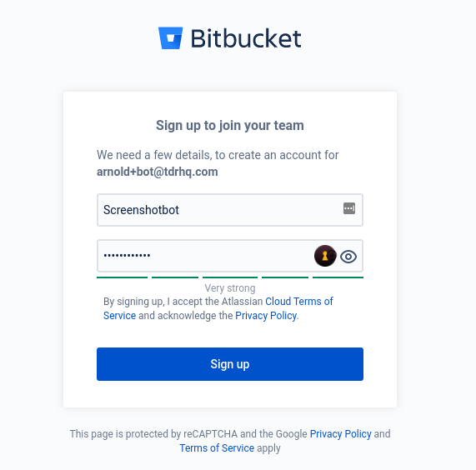The width and height of the screenshot is (476, 470).
Task: Click the last password strength bar segment
Action: [338, 277]
